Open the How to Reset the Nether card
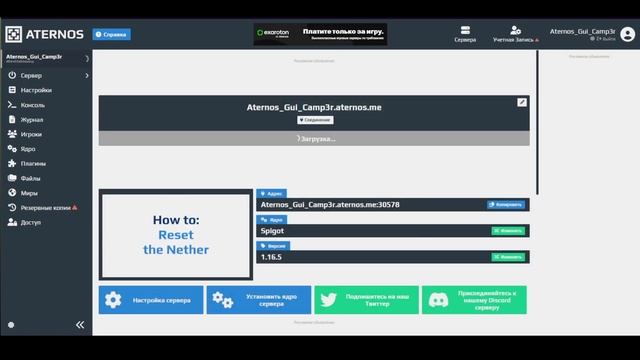 (x=176, y=235)
